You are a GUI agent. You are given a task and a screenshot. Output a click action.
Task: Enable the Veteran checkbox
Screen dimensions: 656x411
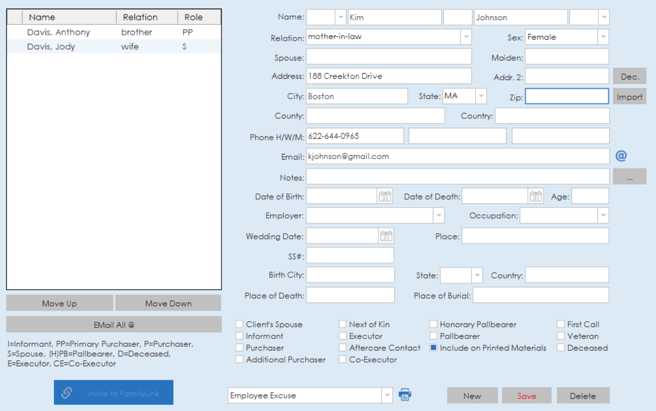(561, 336)
